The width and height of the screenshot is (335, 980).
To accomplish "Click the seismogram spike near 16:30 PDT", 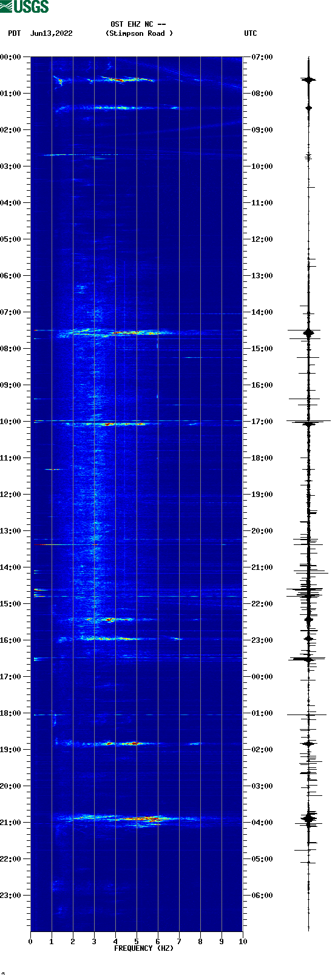I will [x=308, y=659].
